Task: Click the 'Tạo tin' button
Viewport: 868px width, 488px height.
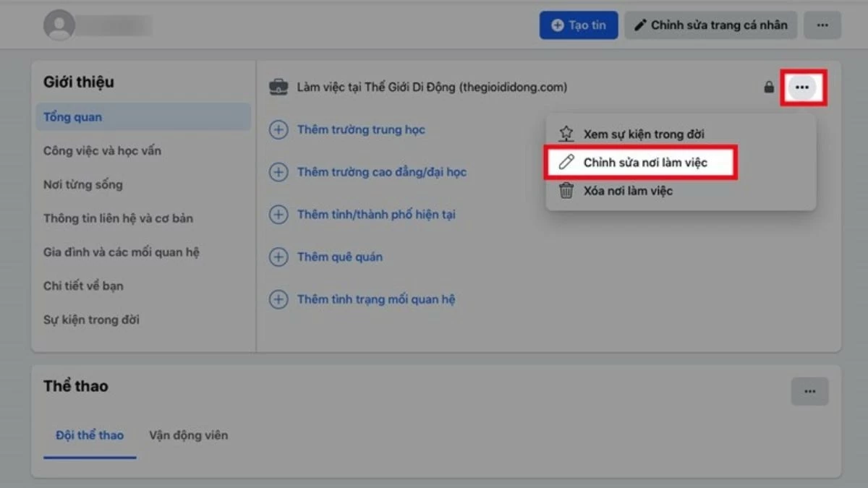Action: point(579,24)
